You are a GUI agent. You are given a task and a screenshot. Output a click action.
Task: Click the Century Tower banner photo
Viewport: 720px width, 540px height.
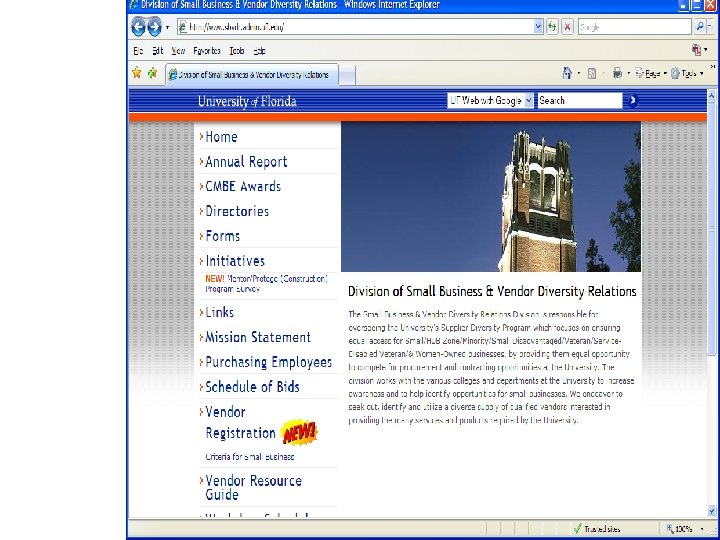[491, 197]
